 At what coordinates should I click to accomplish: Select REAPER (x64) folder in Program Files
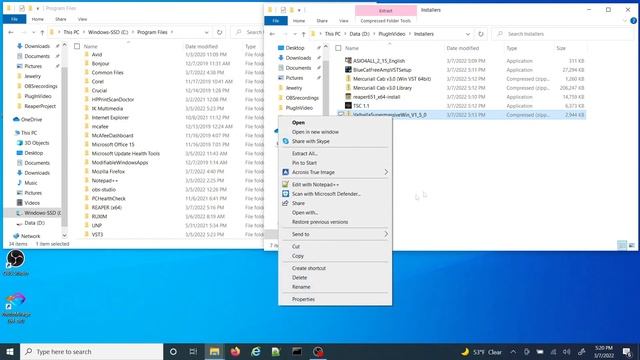point(107,207)
